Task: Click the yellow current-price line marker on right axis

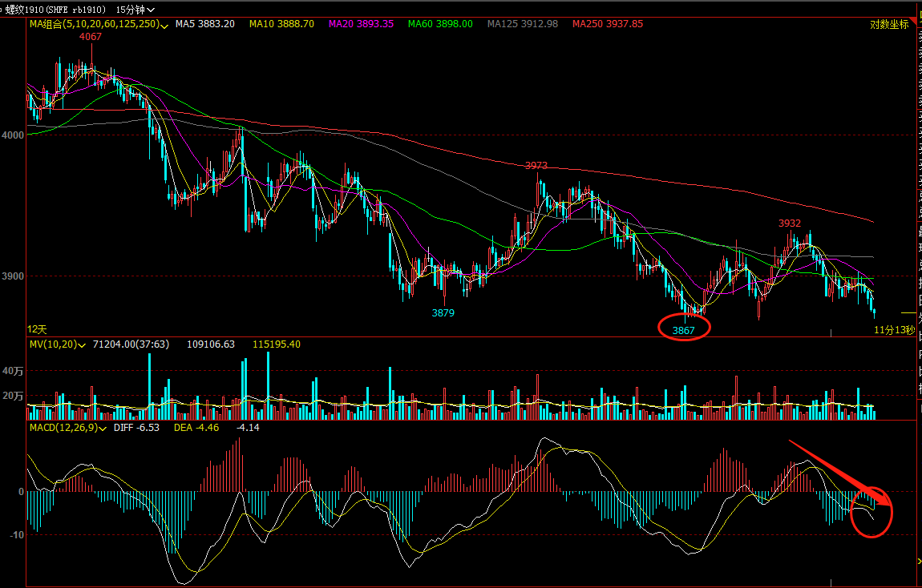Action: pyautogui.click(x=908, y=312)
